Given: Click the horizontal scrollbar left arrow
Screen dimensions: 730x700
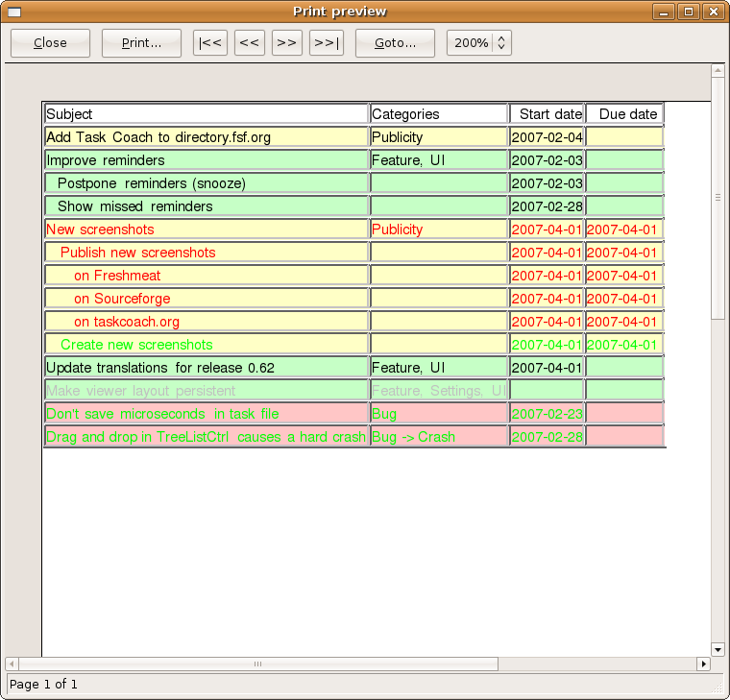Looking at the screenshot, I should 12,664.
